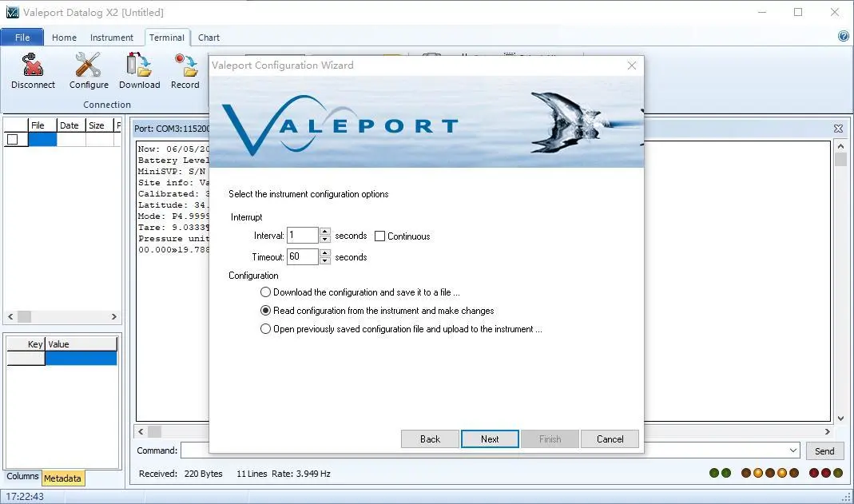854x504 pixels.
Task: Decrease the Timeout value with down arrow
Action: (324, 260)
